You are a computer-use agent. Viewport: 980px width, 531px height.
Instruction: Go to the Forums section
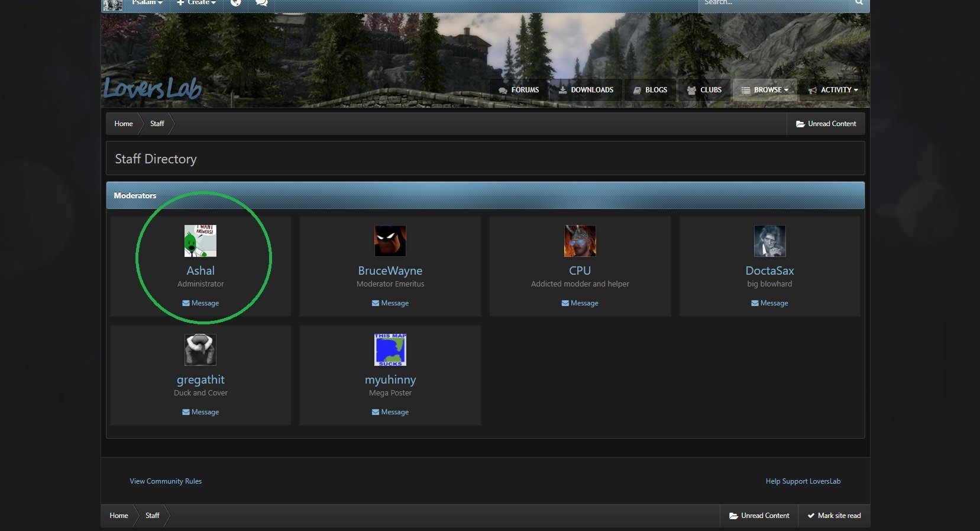(x=519, y=90)
